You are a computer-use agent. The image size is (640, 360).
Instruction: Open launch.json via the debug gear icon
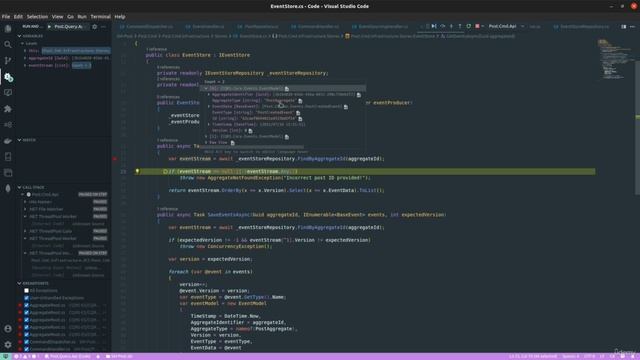pos(95,27)
